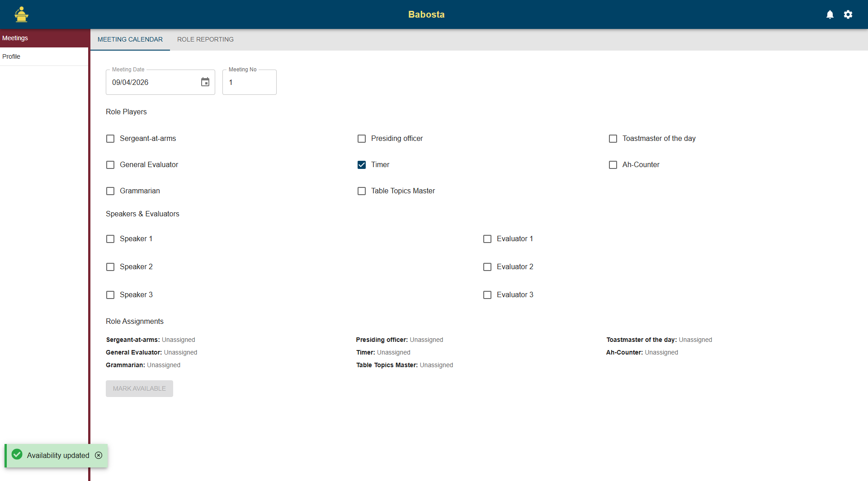Uncheck the Timer checkbox

point(362,165)
